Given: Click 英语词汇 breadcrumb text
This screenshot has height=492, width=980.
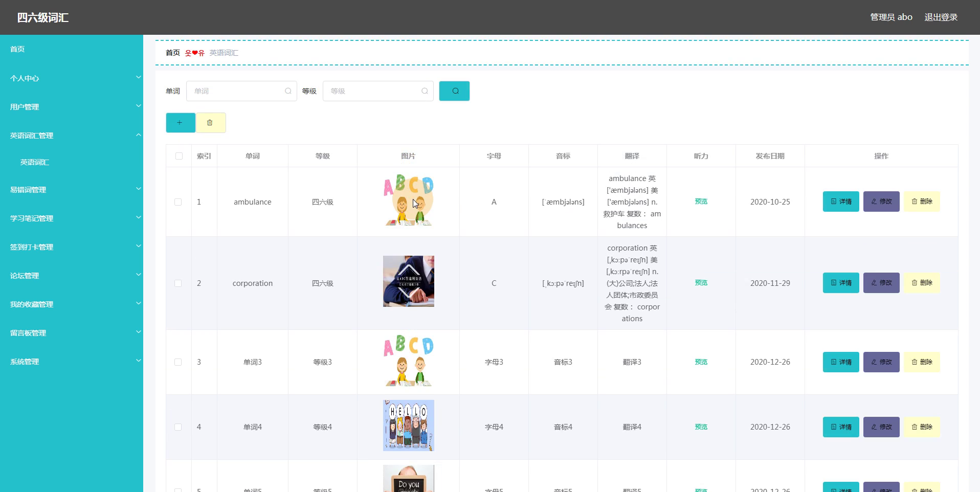Looking at the screenshot, I should coord(224,53).
